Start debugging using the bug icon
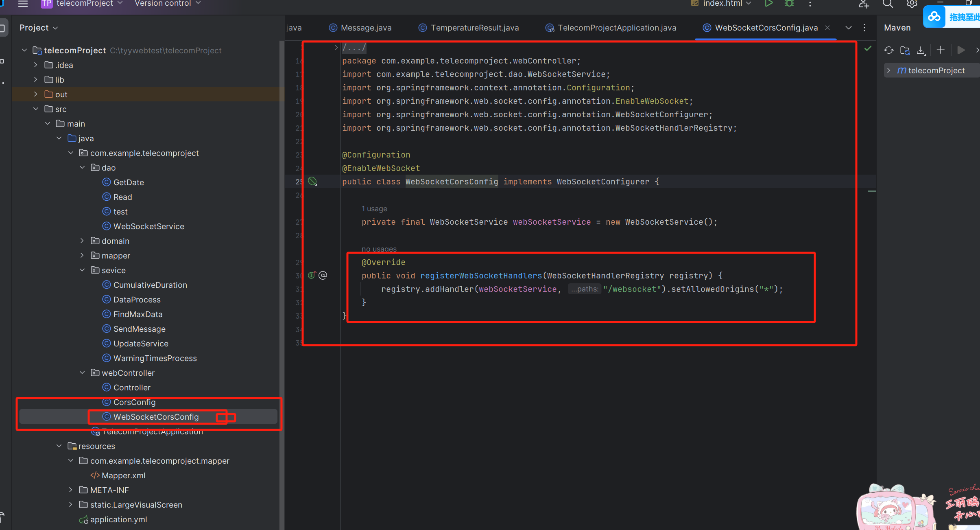This screenshot has width=980, height=530. (790, 4)
